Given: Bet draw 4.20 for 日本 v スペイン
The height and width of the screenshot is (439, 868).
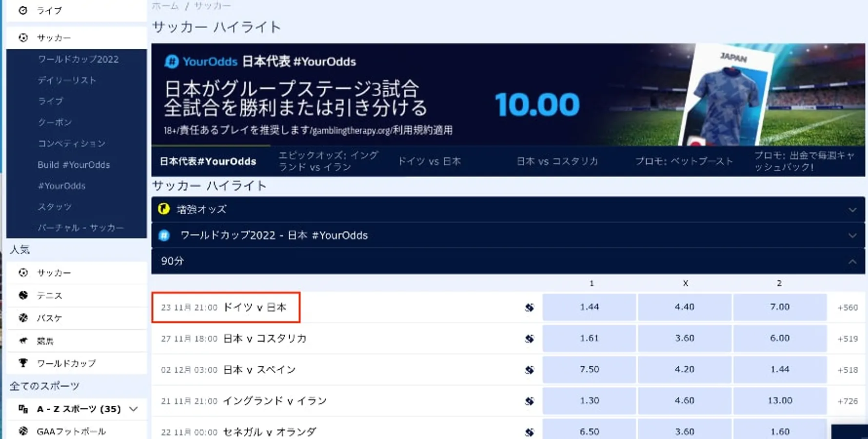Looking at the screenshot, I should click(684, 370).
